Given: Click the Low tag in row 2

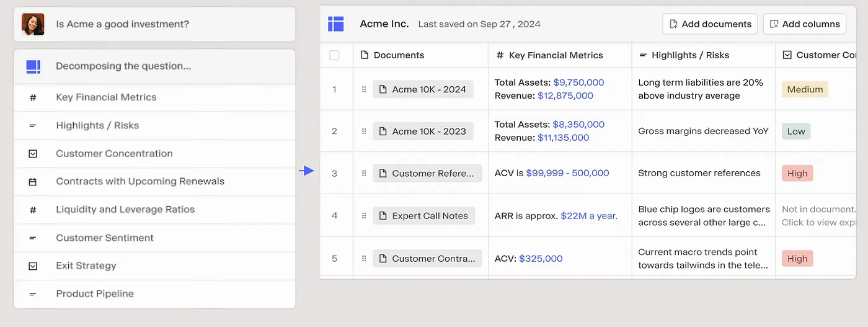Looking at the screenshot, I should [x=796, y=132].
